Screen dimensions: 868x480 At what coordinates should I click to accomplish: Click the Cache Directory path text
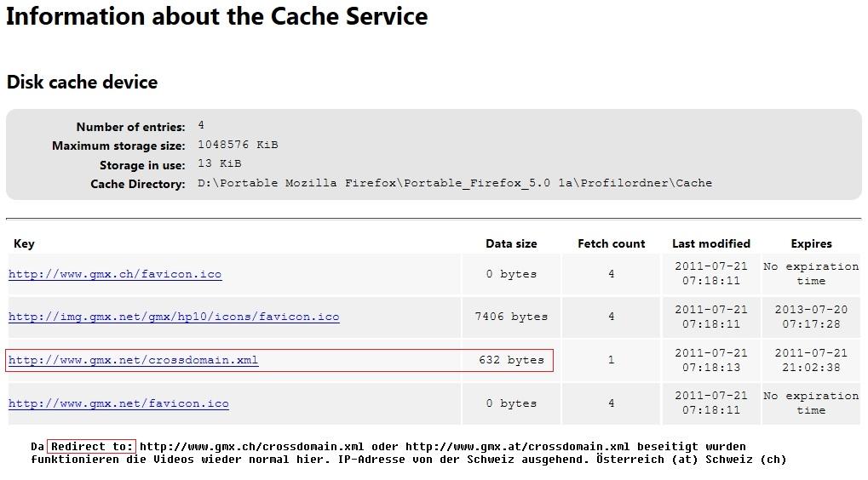coord(454,183)
